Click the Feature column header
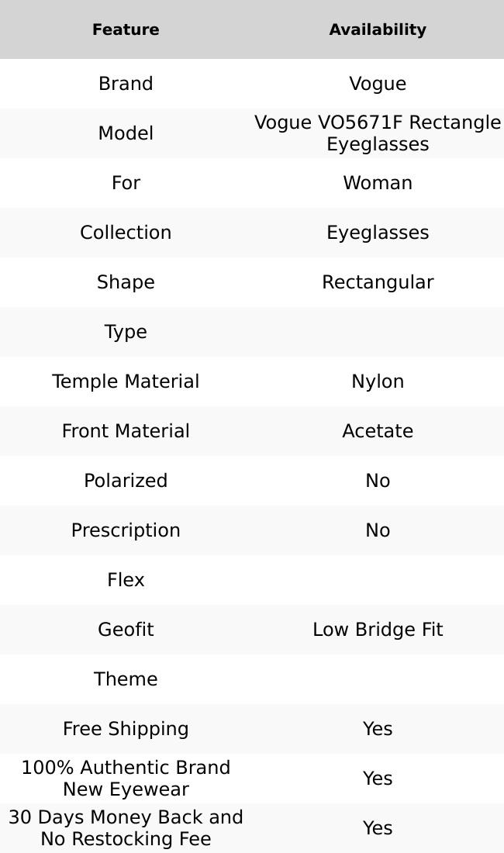Screen dimensions: 504x853 (126, 29)
